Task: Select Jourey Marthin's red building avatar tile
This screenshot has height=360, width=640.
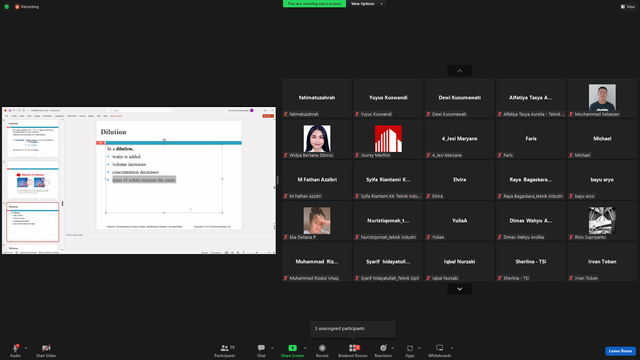Action: click(388, 139)
